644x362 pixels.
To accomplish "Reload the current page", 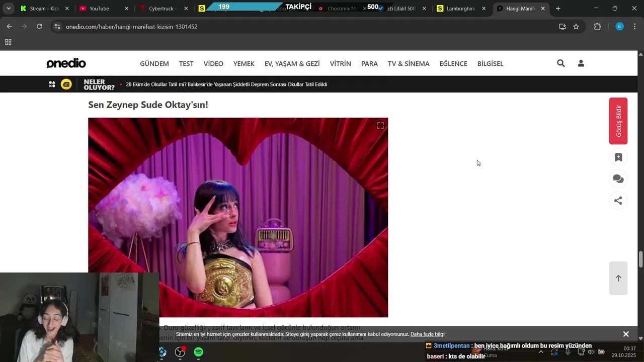I will tap(39, 27).
